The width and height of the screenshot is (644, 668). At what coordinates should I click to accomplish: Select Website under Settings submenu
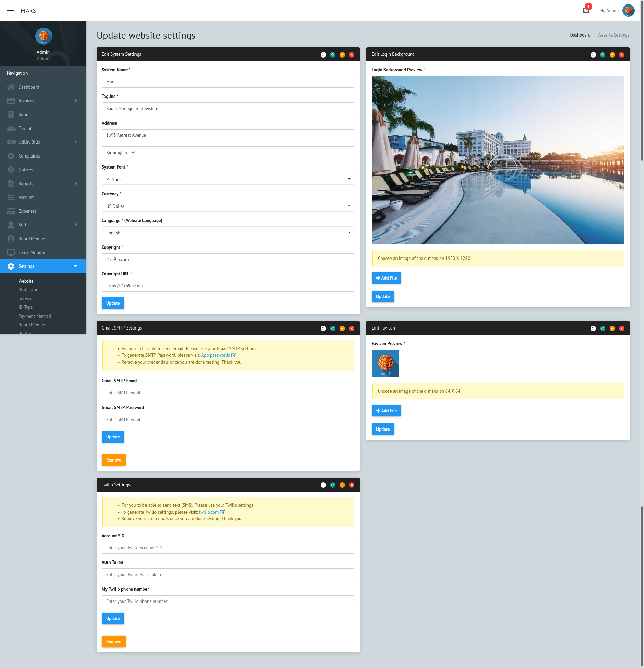[26, 281]
